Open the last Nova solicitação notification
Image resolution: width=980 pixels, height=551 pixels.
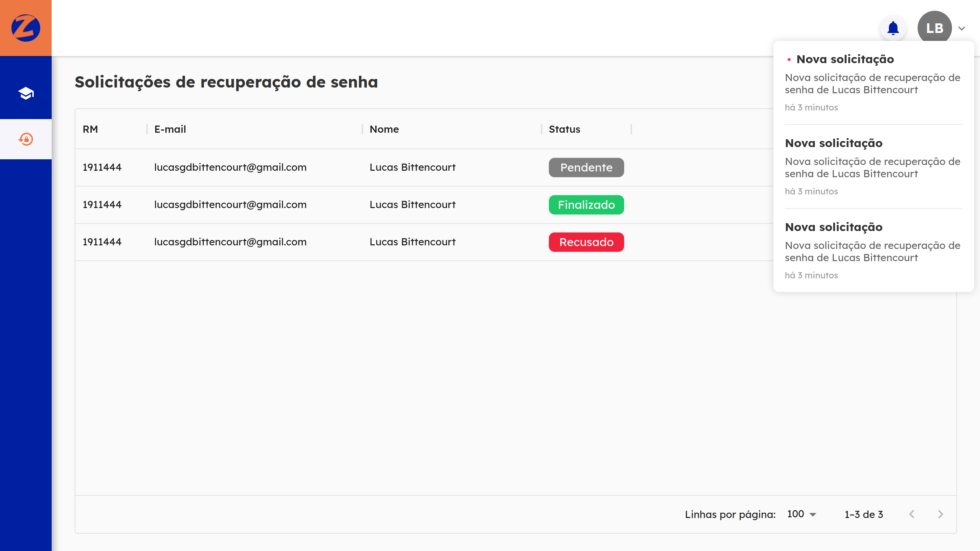click(x=873, y=250)
